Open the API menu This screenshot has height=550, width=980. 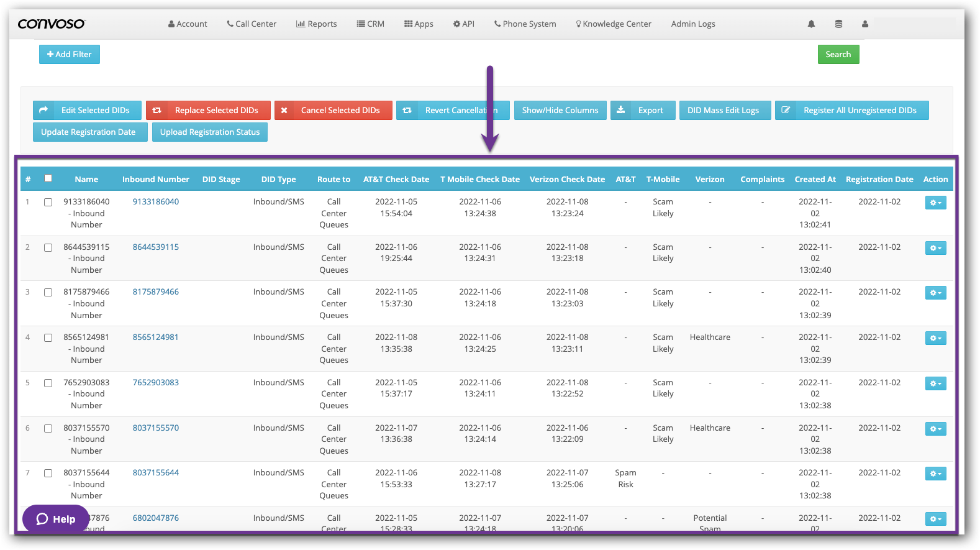464,24
